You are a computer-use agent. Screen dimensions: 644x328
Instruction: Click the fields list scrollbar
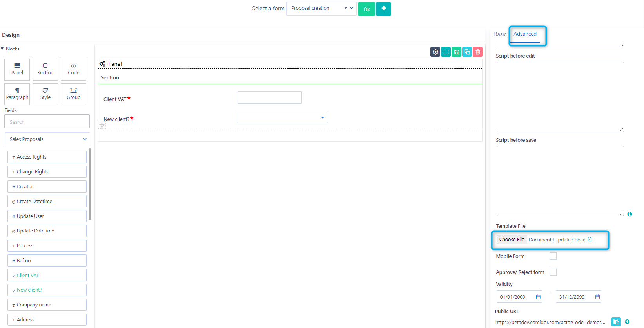(x=90, y=184)
